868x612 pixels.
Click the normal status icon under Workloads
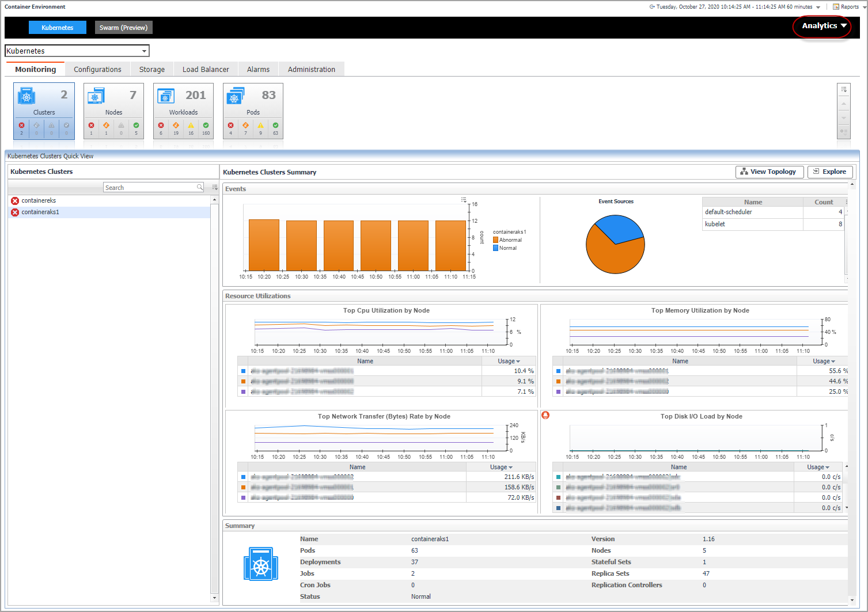pyautogui.click(x=206, y=126)
